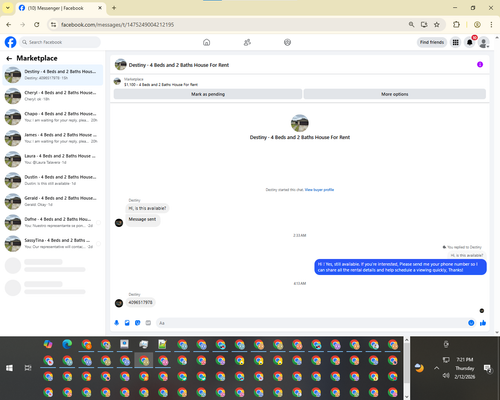Open Task View on the taskbar
The width and height of the screenshot is (500, 400).
click(28, 368)
